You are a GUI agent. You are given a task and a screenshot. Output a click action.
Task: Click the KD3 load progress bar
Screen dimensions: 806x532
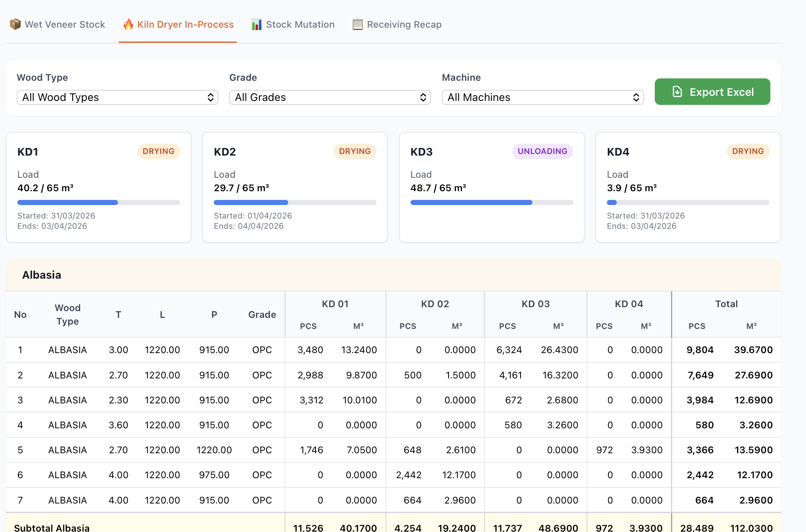coord(491,203)
